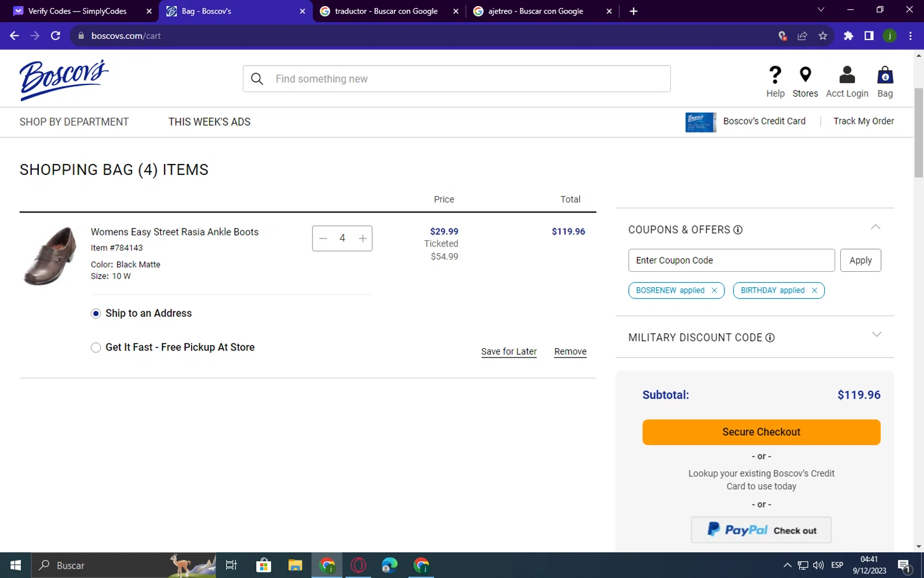Click the search magnifier icon
The image size is (924, 578).
pos(257,79)
